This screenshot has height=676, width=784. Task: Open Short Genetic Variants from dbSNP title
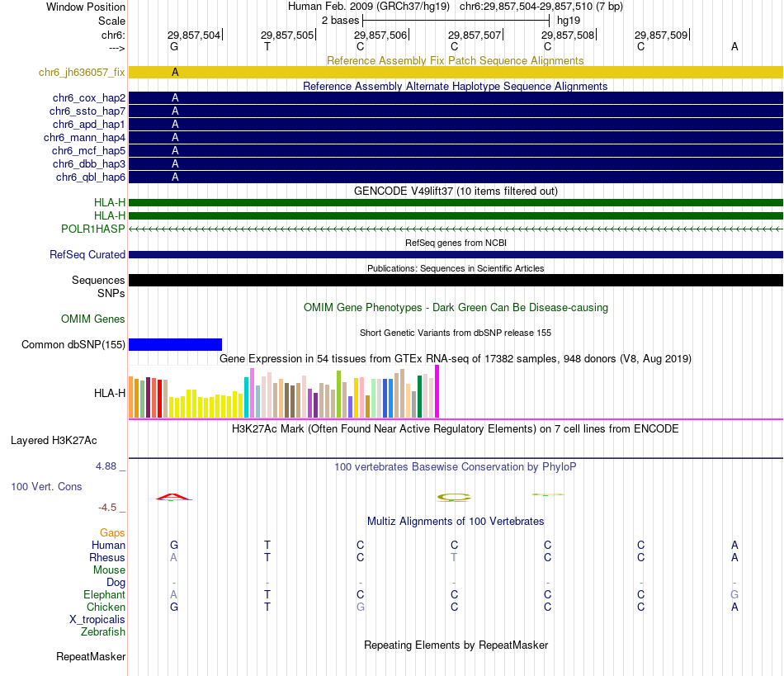click(456, 333)
